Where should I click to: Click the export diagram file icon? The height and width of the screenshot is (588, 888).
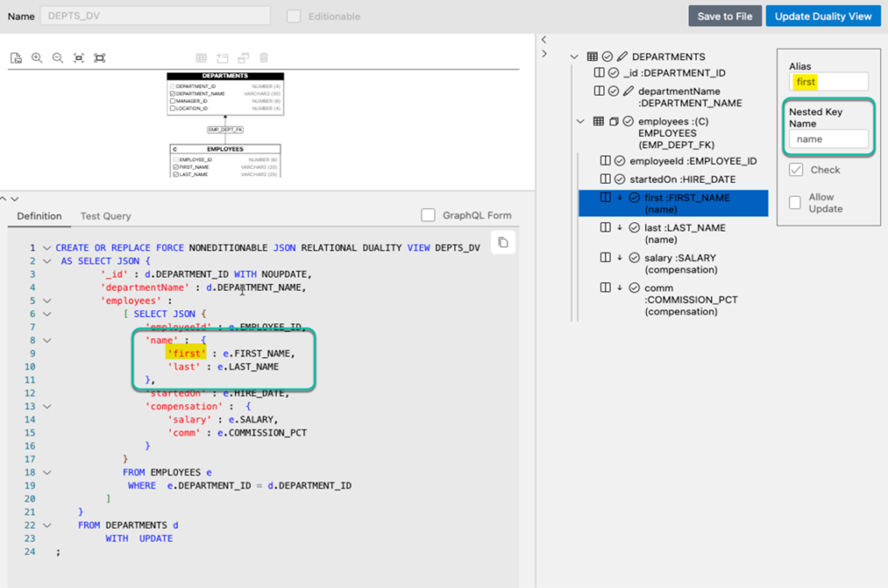tap(16, 58)
